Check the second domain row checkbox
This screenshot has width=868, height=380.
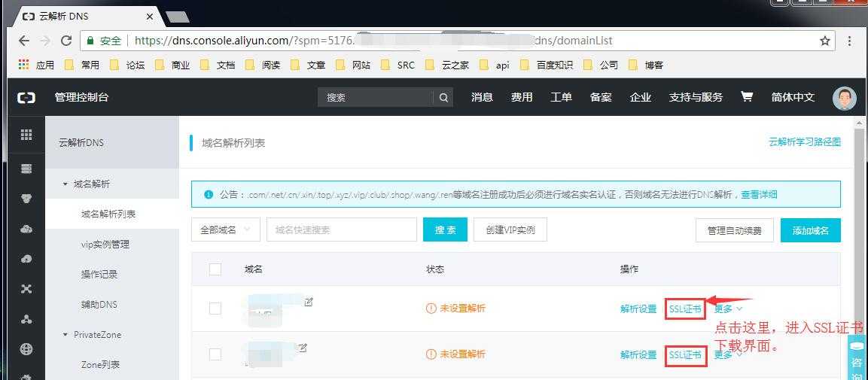(215, 354)
